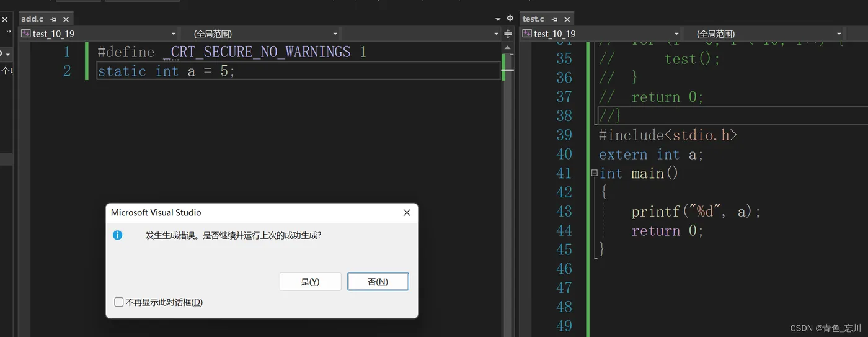Click line 1 #define _CRT_SECURE_NO_WARNINGS in add.c
The width and height of the screenshot is (868, 337).
[232, 52]
